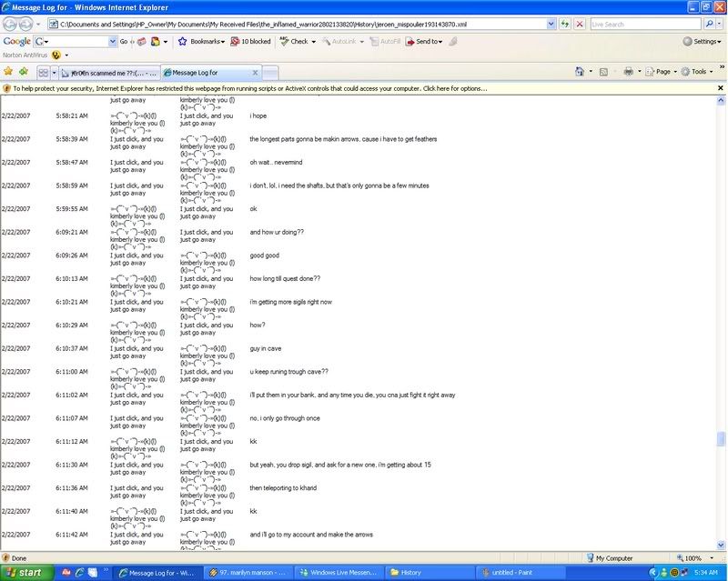The image size is (728, 581).
Task: Open Google toolbar Settings
Action: [x=702, y=41]
